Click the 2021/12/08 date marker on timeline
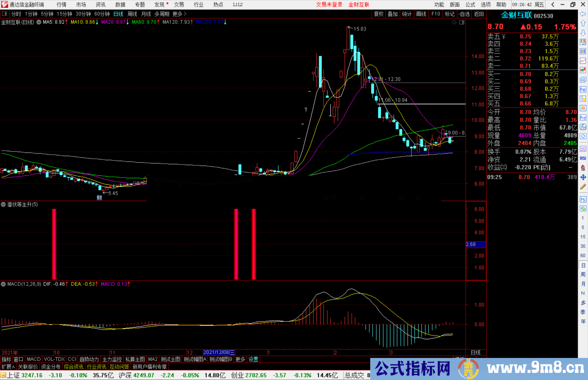The height and width of the screenshot is (380, 588). pyautogui.click(x=219, y=352)
